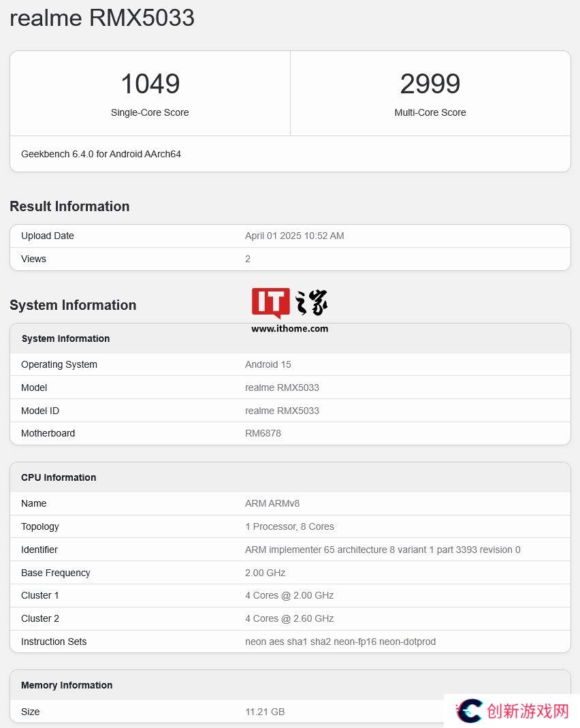580x728 pixels.
Task: Click the 'Operating System' row label
Action: pyautogui.click(x=59, y=364)
